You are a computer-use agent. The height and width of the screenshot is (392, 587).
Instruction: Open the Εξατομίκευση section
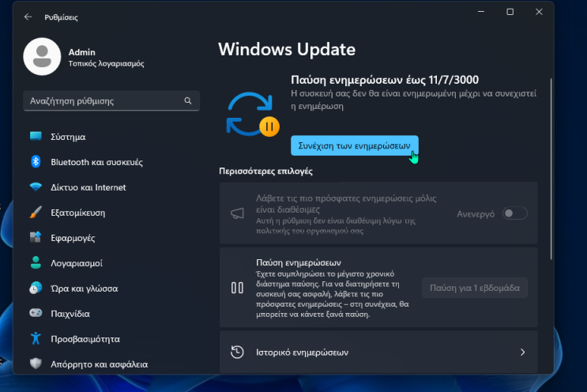78,213
